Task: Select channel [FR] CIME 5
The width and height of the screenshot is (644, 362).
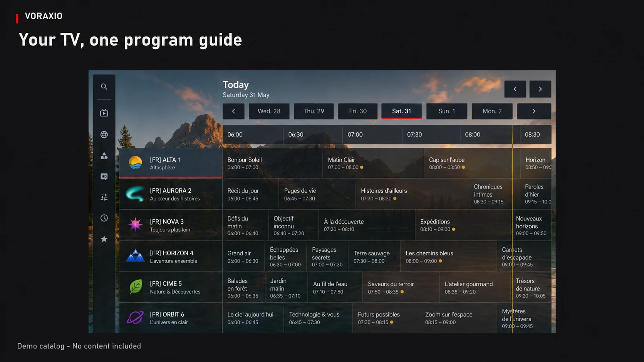Action: point(171,287)
